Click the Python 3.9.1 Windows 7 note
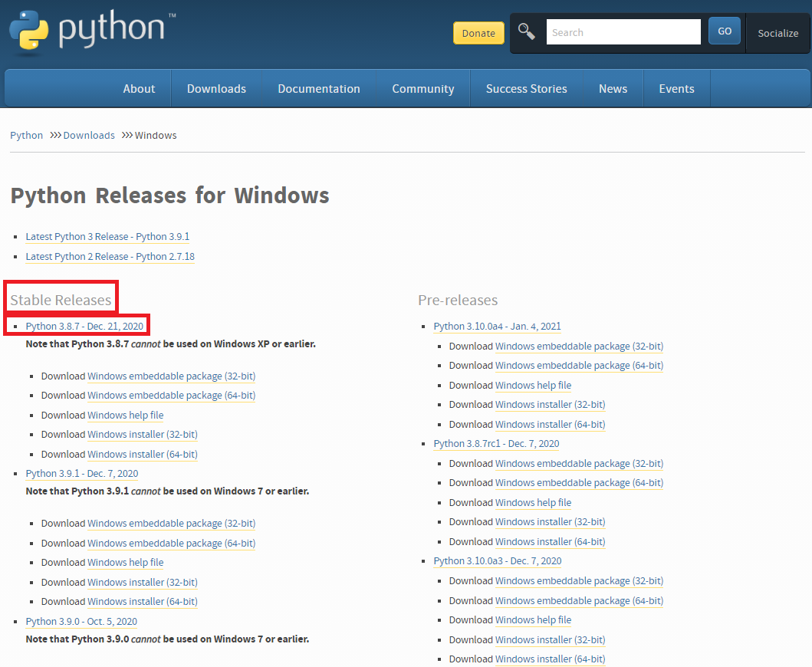Image resolution: width=812 pixels, height=667 pixels. pyautogui.click(x=167, y=491)
